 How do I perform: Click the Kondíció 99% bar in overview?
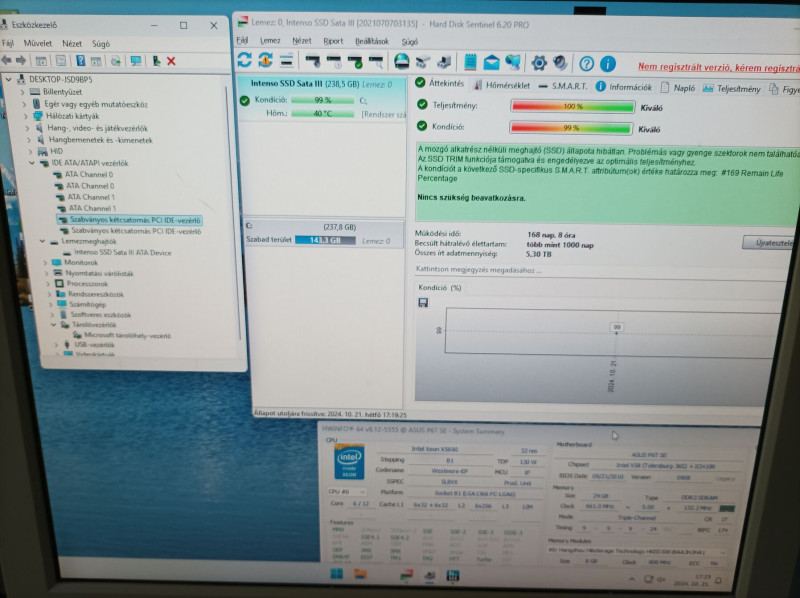point(571,128)
